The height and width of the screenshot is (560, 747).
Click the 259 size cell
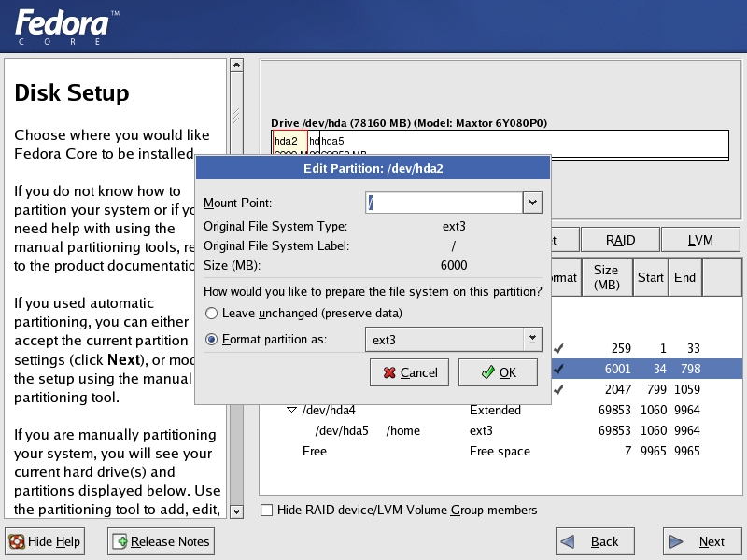621,348
